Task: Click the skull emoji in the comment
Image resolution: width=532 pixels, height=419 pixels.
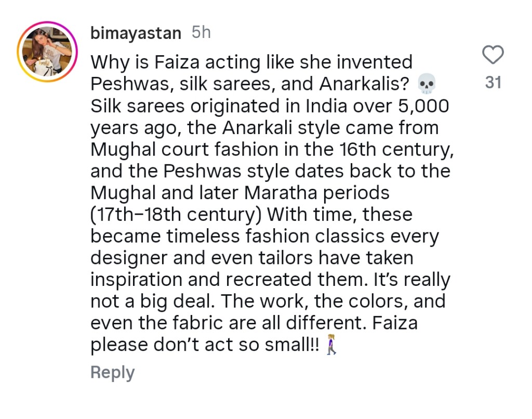Action: 427,84
